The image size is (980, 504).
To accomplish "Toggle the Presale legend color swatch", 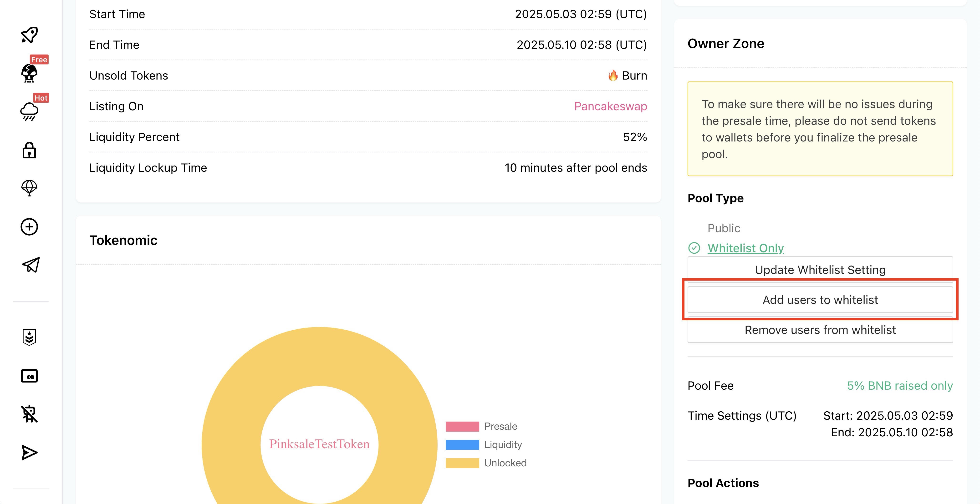I will click(462, 426).
